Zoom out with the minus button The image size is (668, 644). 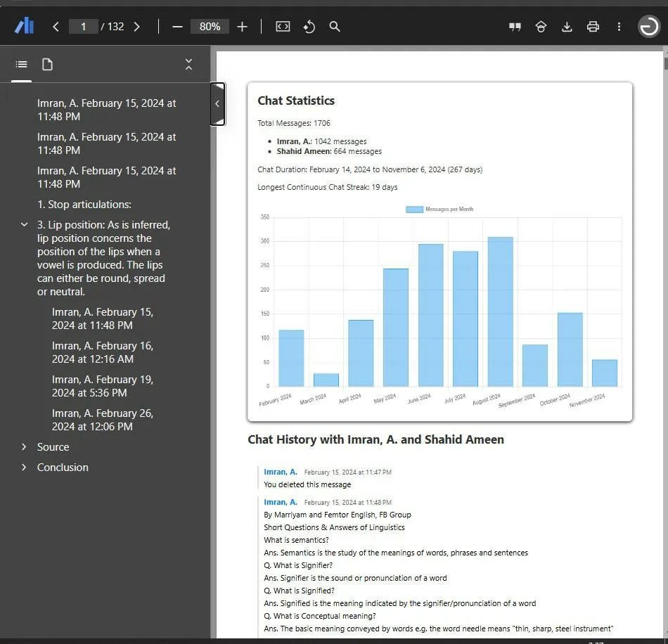coord(177,27)
